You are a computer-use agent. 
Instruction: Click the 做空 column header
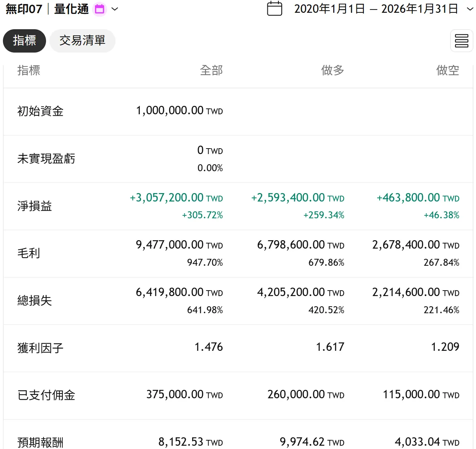448,70
